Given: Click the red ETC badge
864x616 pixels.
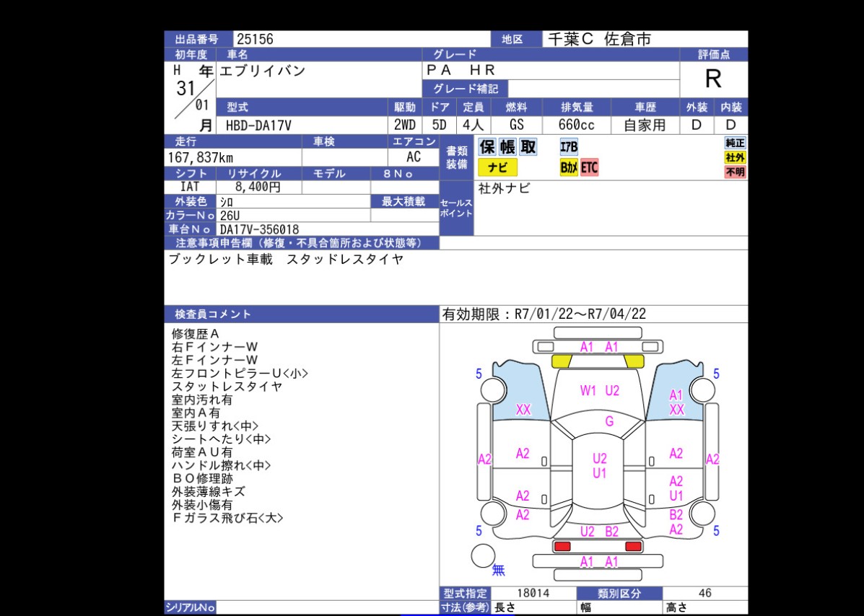Looking at the screenshot, I should click(589, 167).
